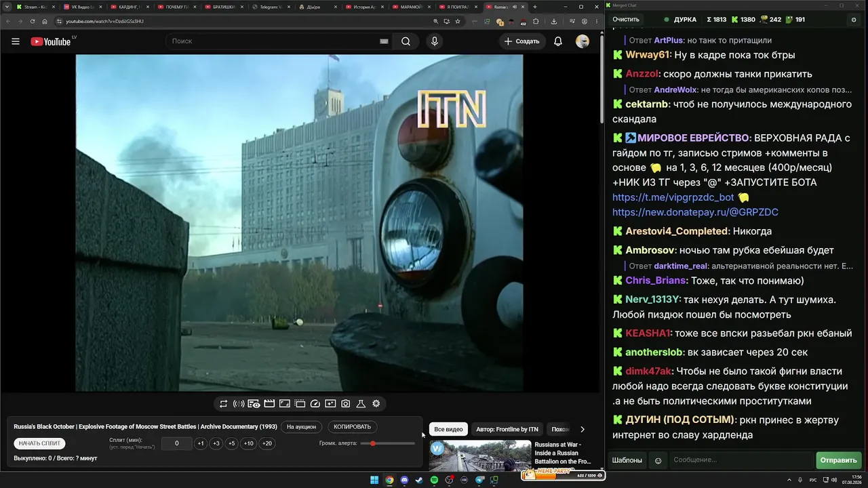The height and width of the screenshot is (488, 868).
Task: Click the loop arrows icon under the player
Action: [223, 404]
